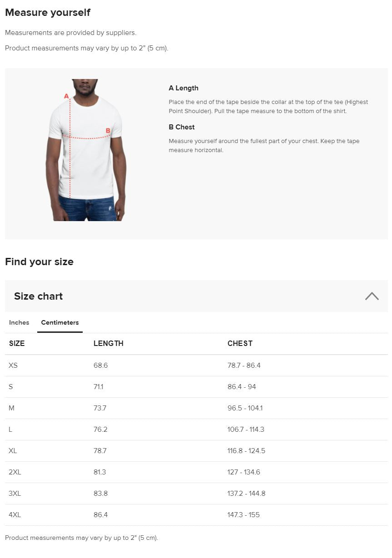Click the LENGTH column header
Image resolution: width=392 pixels, height=558 pixels.
click(109, 343)
